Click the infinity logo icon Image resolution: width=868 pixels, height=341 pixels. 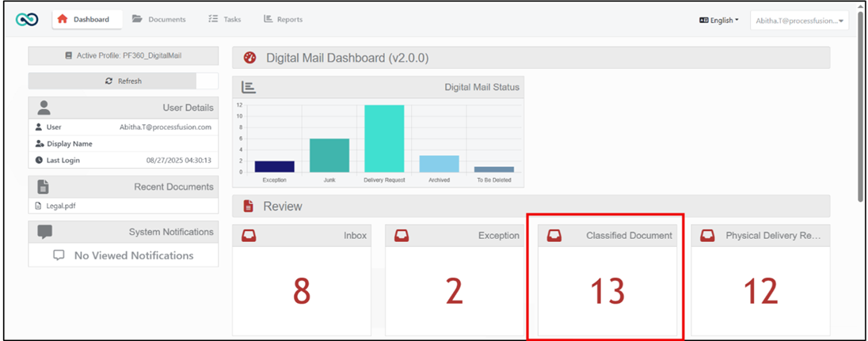click(x=27, y=19)
